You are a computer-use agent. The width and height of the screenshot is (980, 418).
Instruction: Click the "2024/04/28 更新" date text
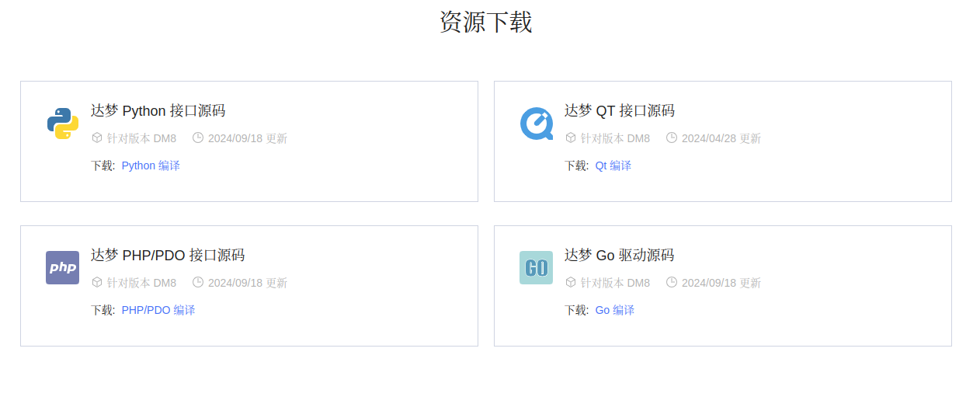point(721,138)
